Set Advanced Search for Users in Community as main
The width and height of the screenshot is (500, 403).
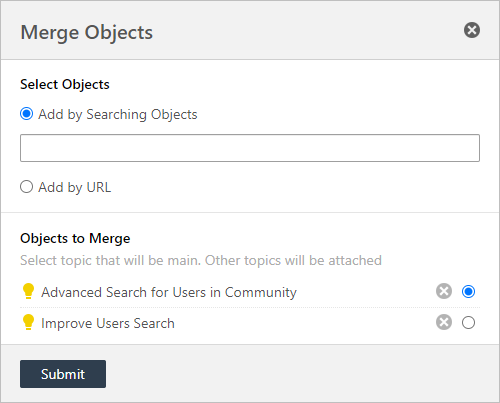[468, 292]
